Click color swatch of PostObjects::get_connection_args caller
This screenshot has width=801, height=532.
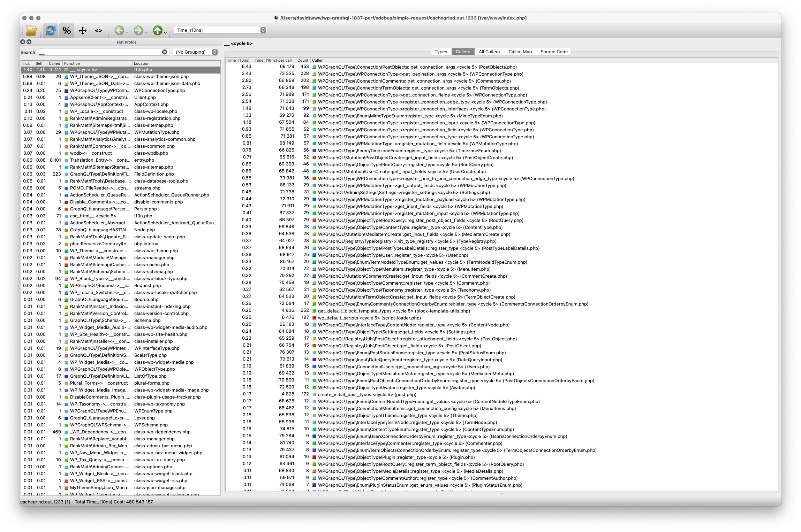[314, 67]
